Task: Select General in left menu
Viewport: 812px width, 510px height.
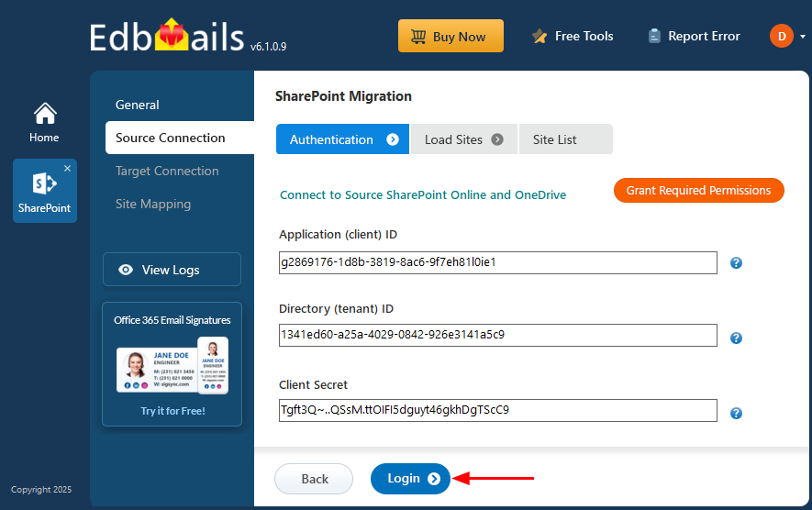Action: coord(138,105)
